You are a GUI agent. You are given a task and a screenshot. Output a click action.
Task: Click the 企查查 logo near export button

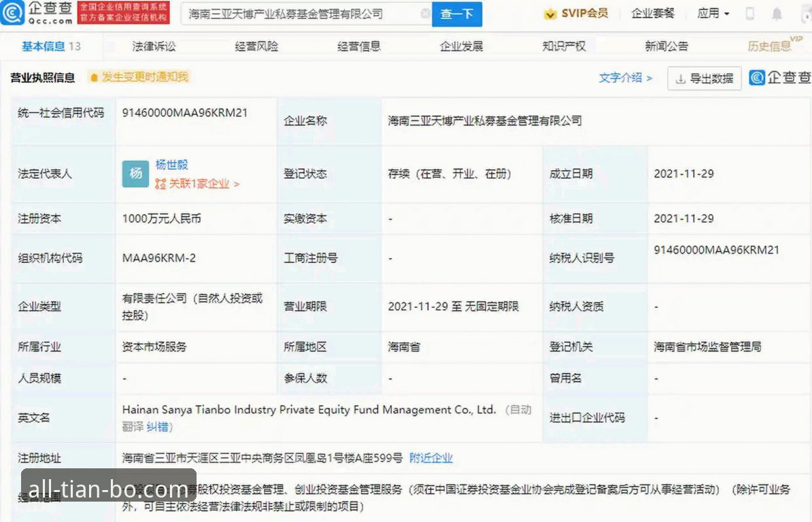(x=780, y=77)
